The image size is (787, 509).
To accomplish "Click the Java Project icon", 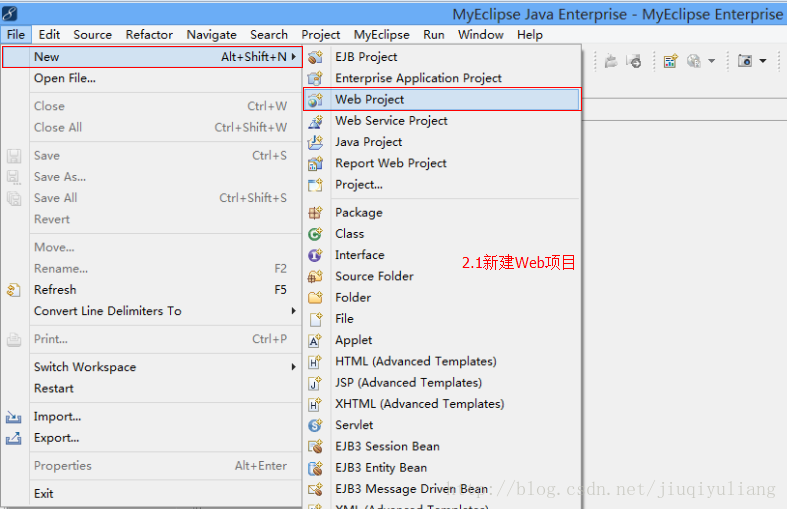I will (315, 142).
